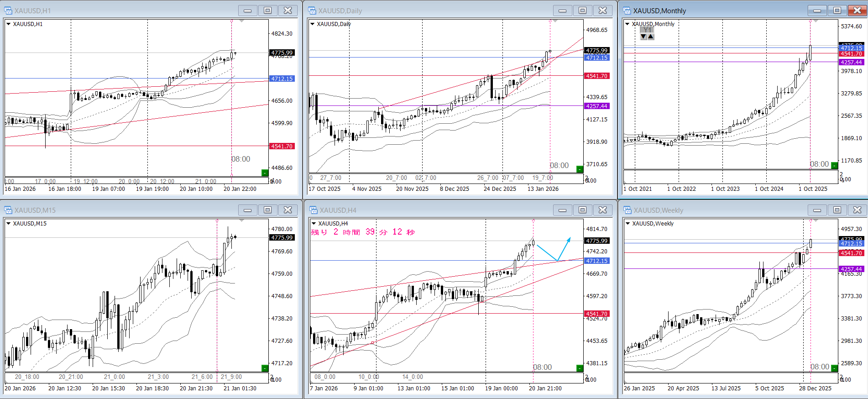Maximize the XAUUSD,H4 chart window
The height and width of the screenshot is (399, 868).
click(583, 210)
